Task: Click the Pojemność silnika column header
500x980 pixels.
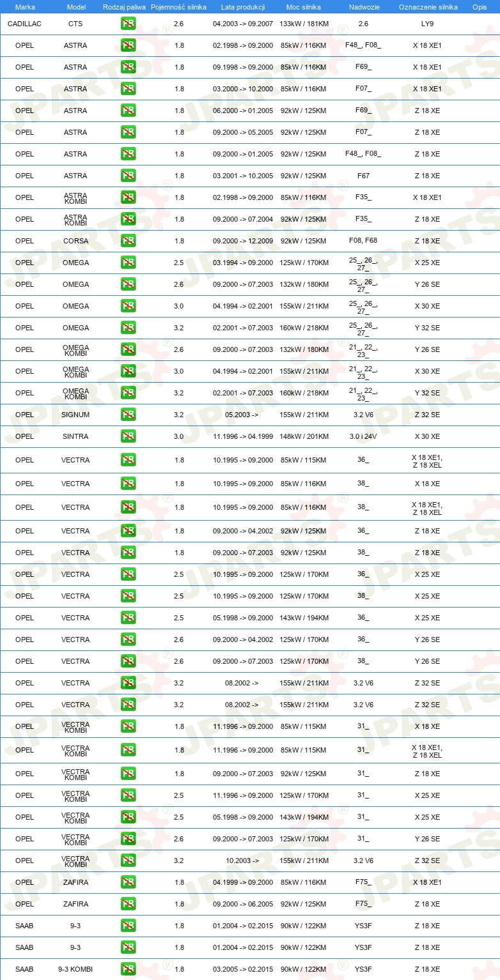Action: [178, 6]
